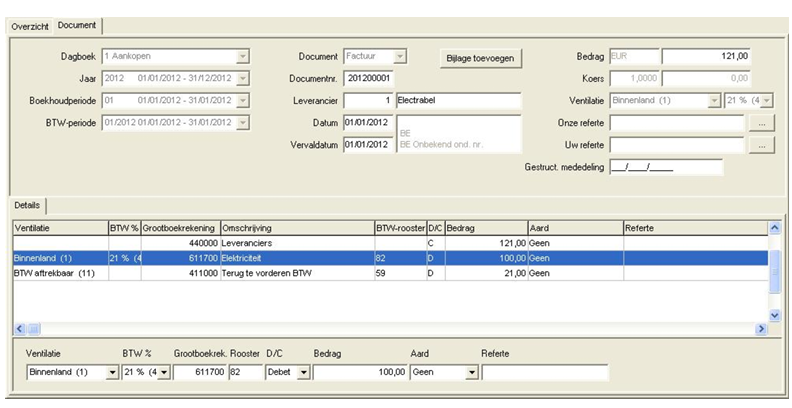Click the Grootboekrek. field 611700
This screenshot has width=792, height=408.
point(200,372)
